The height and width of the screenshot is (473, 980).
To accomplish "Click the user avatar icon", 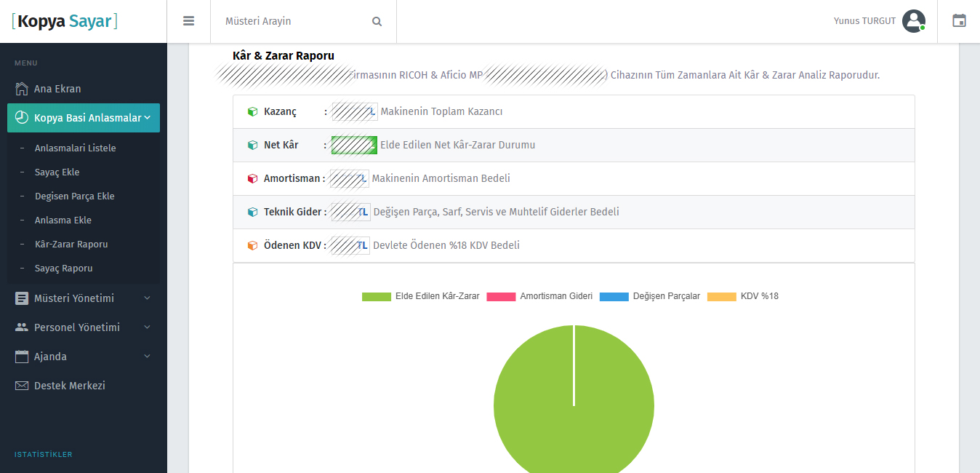I will (913, 21).
